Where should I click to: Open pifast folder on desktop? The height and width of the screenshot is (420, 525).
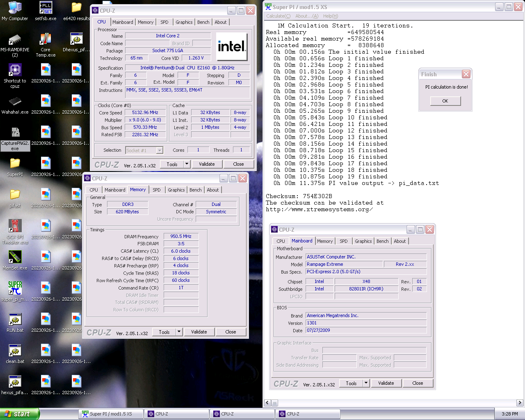[15, 198]
